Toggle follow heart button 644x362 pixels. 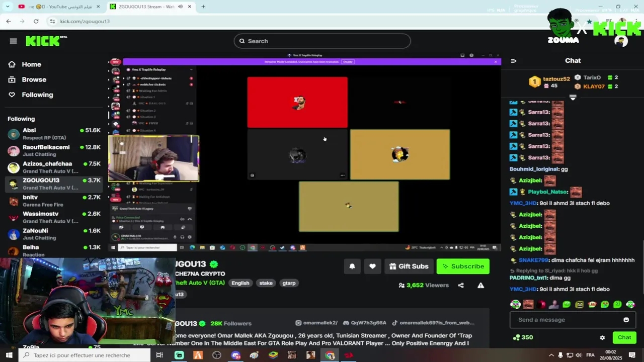click(x=372, y=266)
